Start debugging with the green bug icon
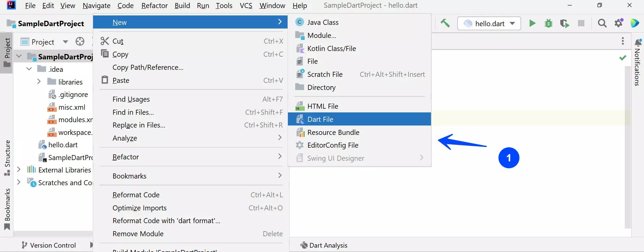Image resolution: width=644 pixels, height=252 pixels. (x=549, y=23)
